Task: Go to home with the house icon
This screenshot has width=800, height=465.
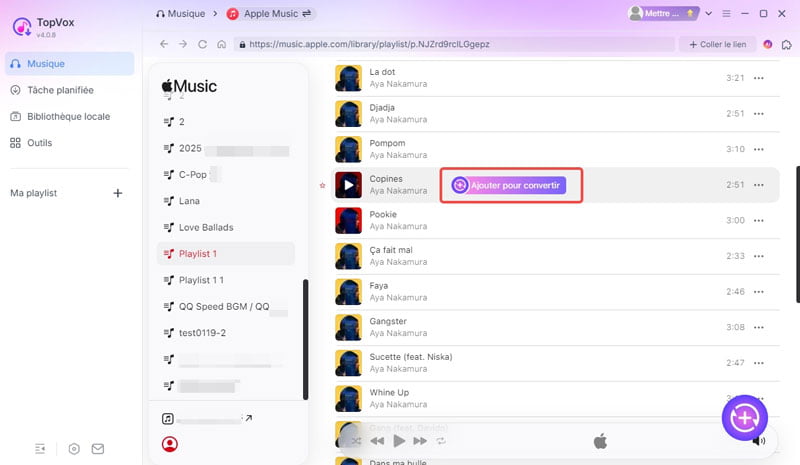Action: [x=221, y=44]
